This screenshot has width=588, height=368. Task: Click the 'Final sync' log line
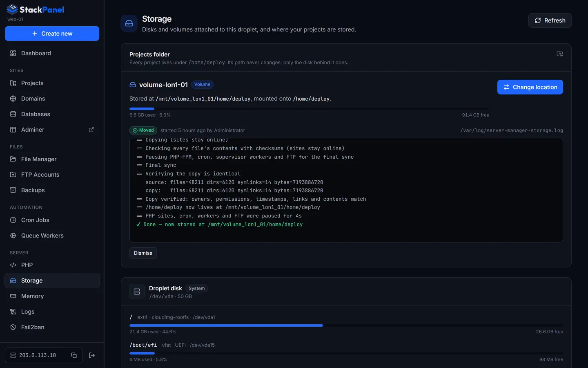[156, 165]
